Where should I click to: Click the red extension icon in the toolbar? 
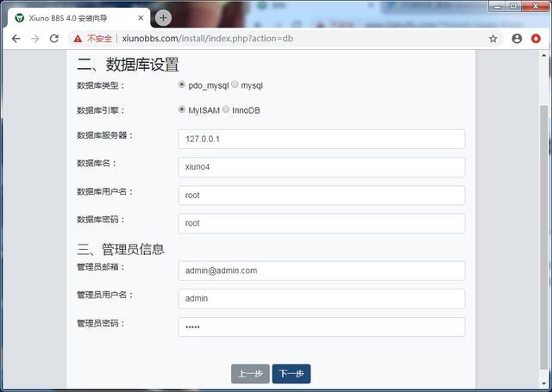[x=536, y=39]
